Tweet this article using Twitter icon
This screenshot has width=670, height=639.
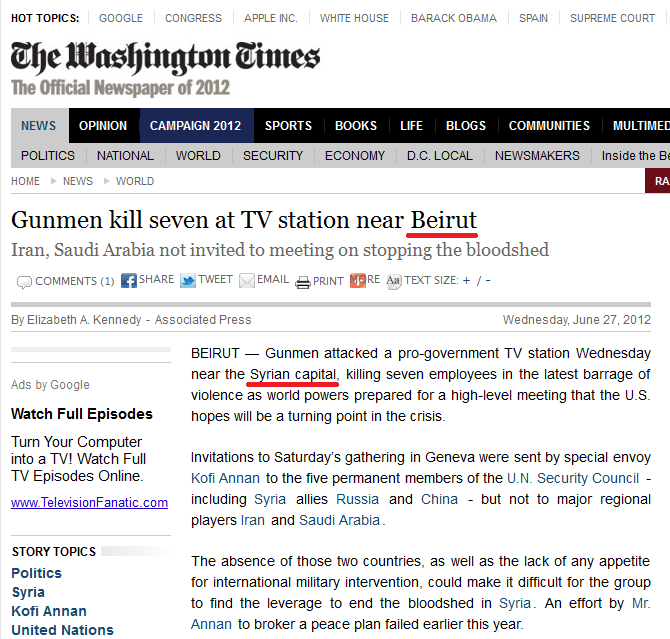(188, 281)
